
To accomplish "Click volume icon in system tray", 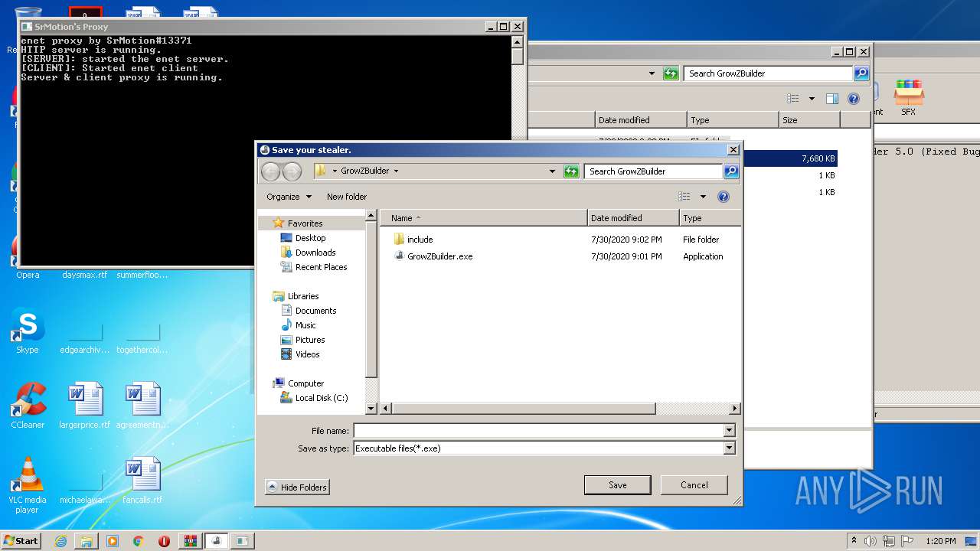I will click(x=870, y=541).
